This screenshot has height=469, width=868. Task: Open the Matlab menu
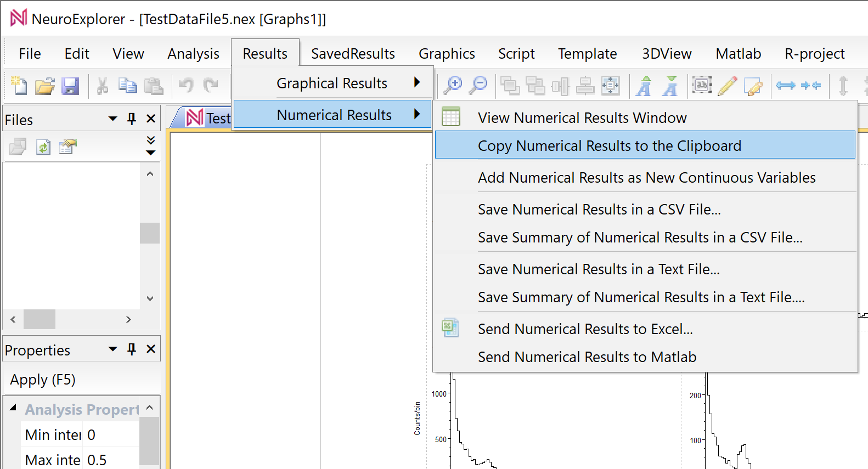coord(738,54)
